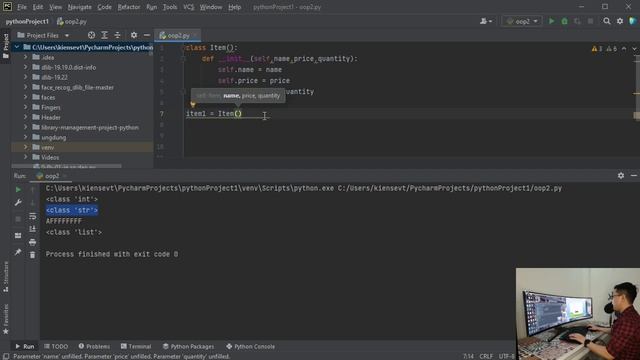Open the oop2 run configuration dropdown
The width and height of the screenshot is (640, 360).
pyautogui.click(x=522, y=21)
